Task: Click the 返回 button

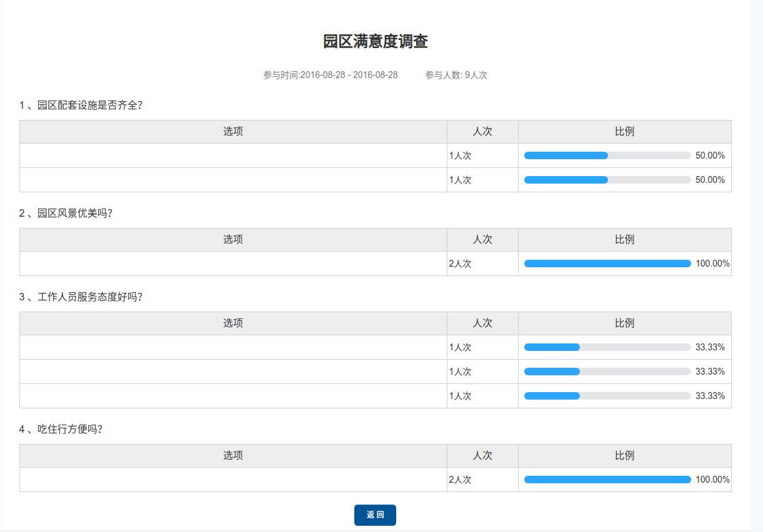Action: (x=375, y=515)
